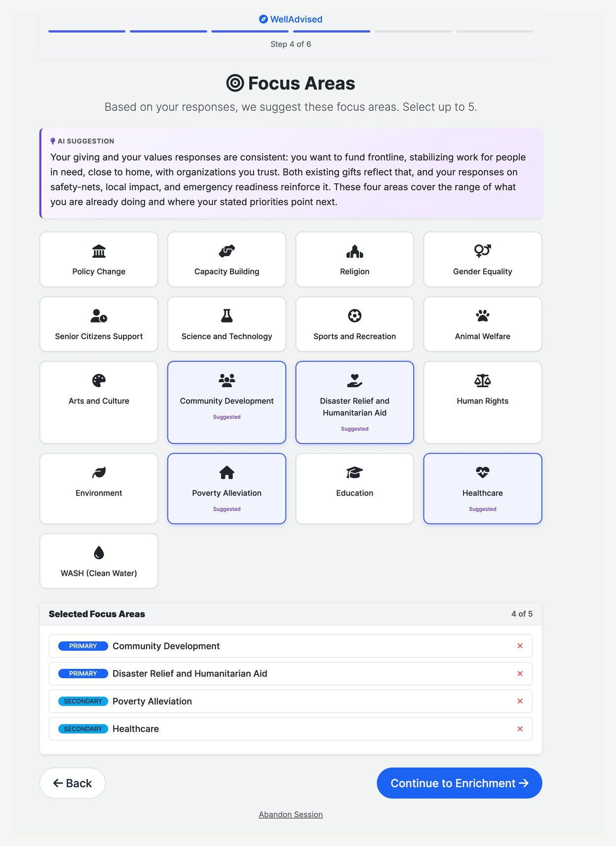This screenshot has width=616, height=846.
Task: Click the Suggested tag under Disaster Relief
Action: click(354, 429)
